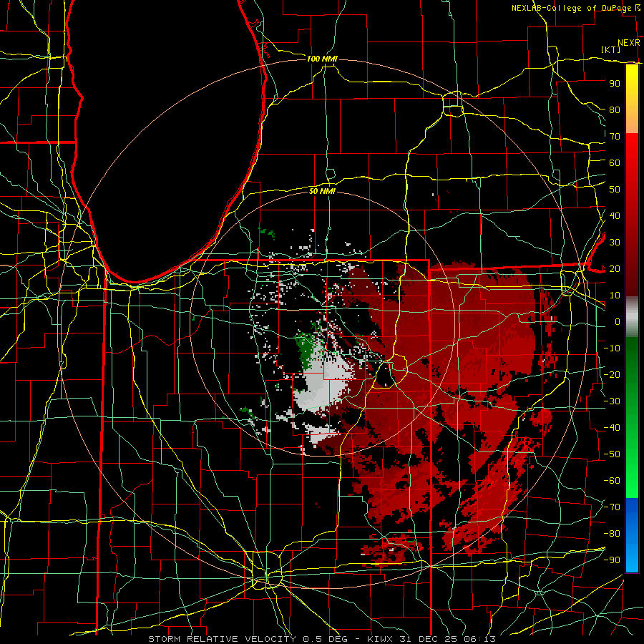Click the 90 value on the velocity scale
The width and height of the screenshot is (644, 644).
coord(615,84)
